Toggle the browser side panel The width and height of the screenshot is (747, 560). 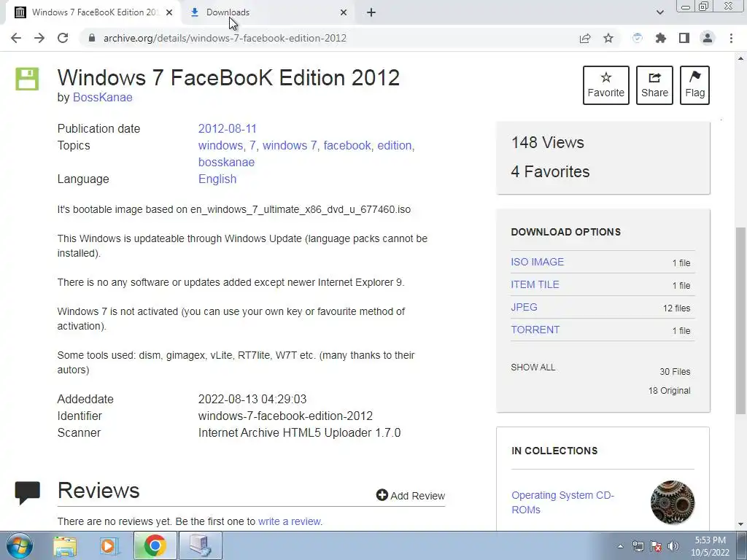[684, 38]
